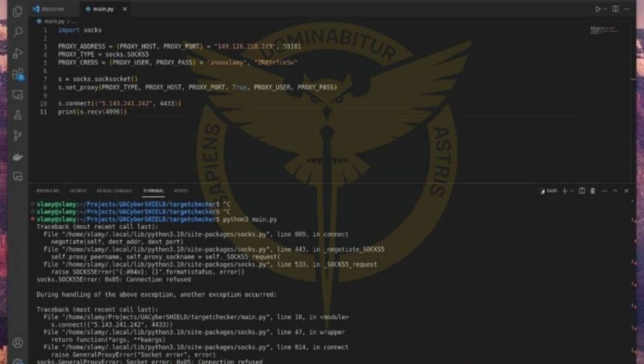Open Run and Debug view
Image resolution: width=644 pixels, height=364 pixels.
pyautogui.click(x=17, y=52)
